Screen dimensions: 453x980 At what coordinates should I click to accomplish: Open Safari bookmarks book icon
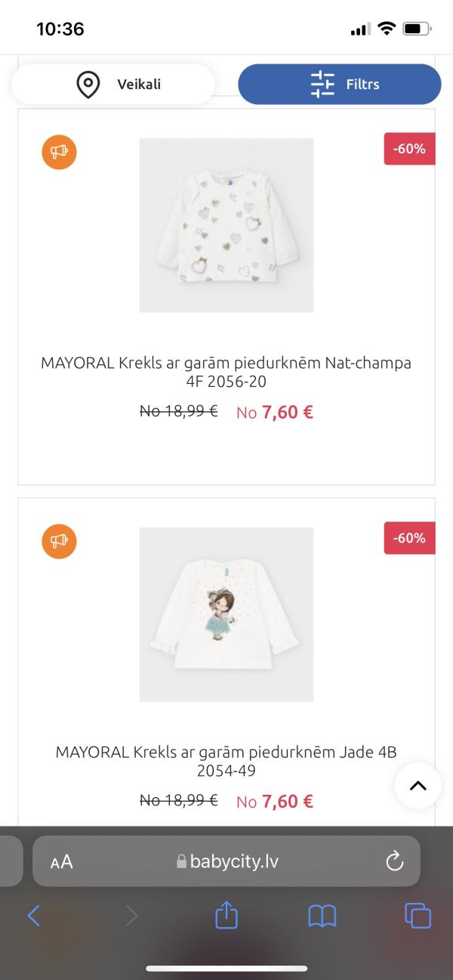pyautogui.click(x=322, y=916)
